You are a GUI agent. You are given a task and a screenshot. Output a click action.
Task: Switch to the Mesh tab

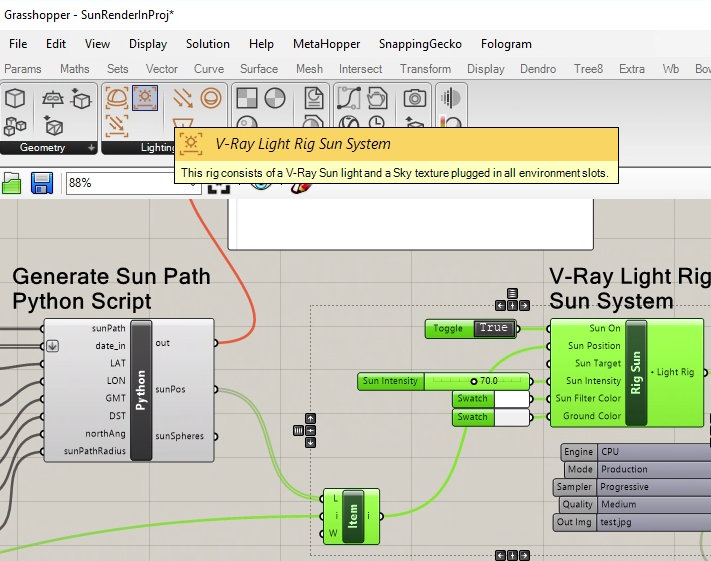(x=309, y=69)
